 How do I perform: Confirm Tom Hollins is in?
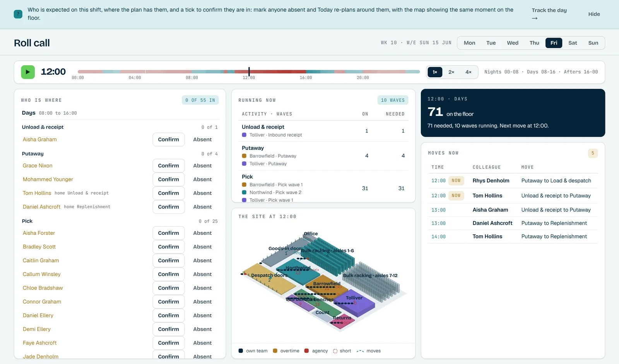(168, 193)
